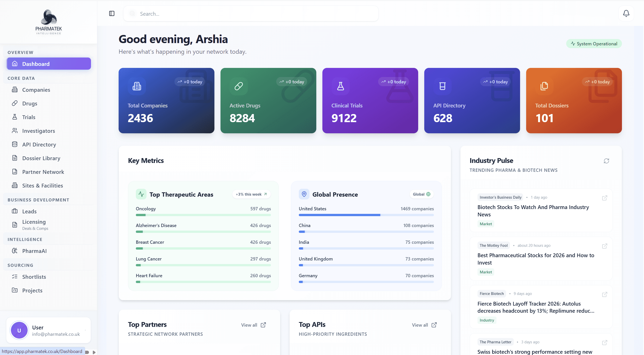This screenshot has width=644, height=355.
Task: Click the API Directory value 628
Action: [x=443, y=118]
